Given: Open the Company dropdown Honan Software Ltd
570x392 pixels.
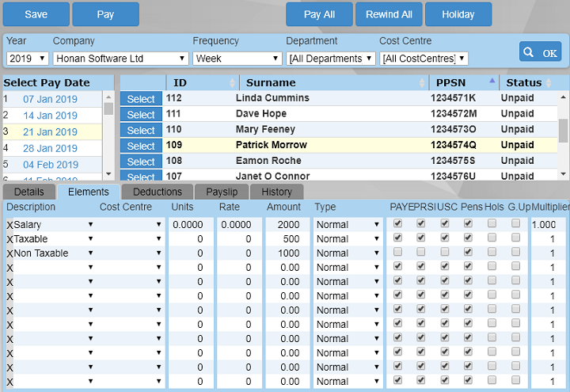Looking at the screenshot, I should click(x=120, y=59).
